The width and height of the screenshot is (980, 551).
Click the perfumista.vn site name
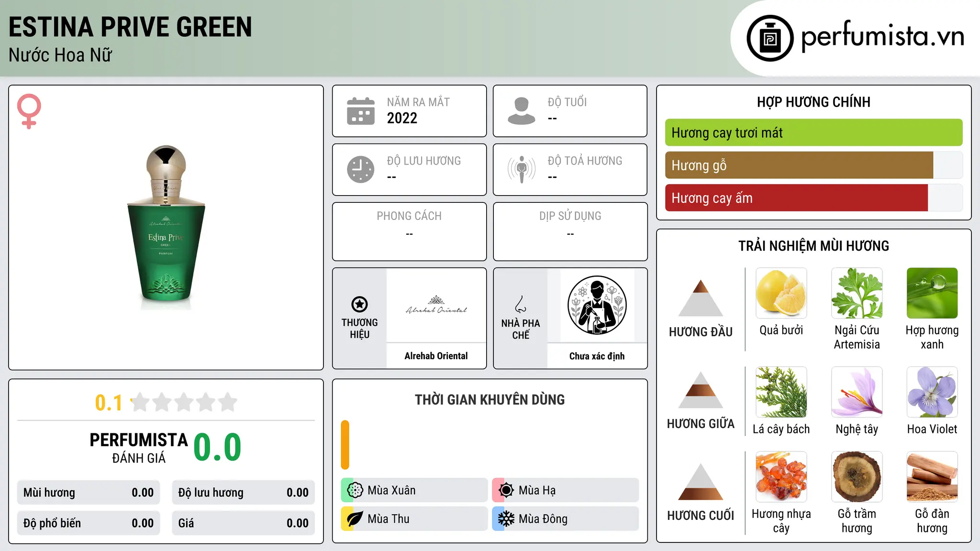click(883, 37)
